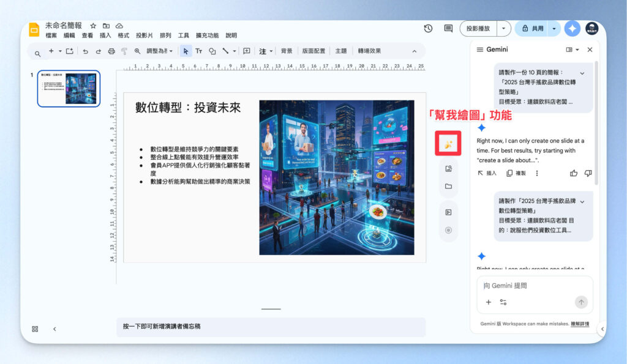Select the shapes tool
The image size is (627, 364).
click(x=212, y=51)
